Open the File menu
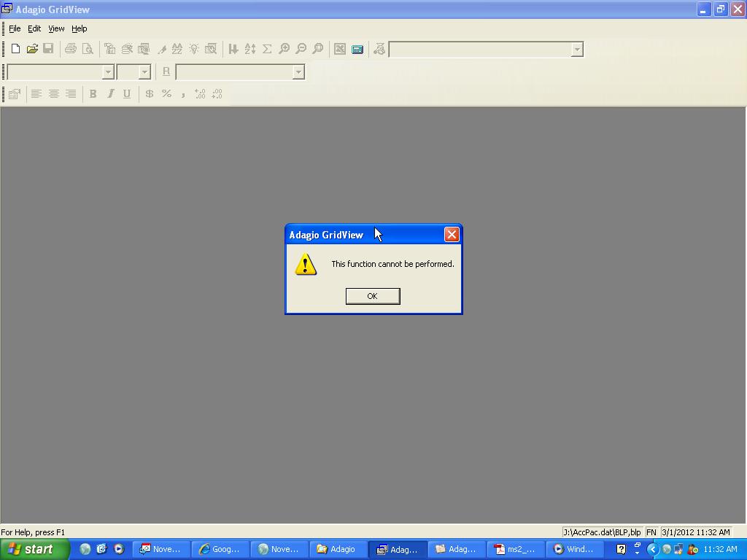This screenshot has height=560, width=747. click(x=15, y=28)
